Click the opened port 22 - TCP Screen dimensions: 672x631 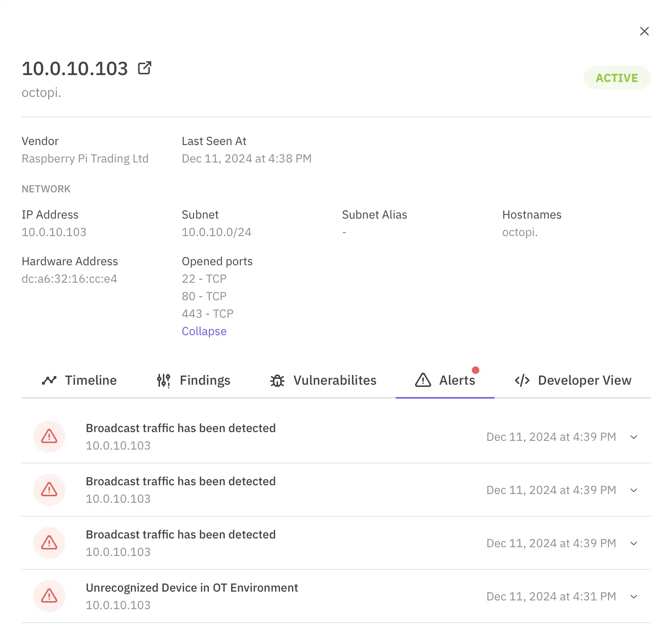(204, 279)
